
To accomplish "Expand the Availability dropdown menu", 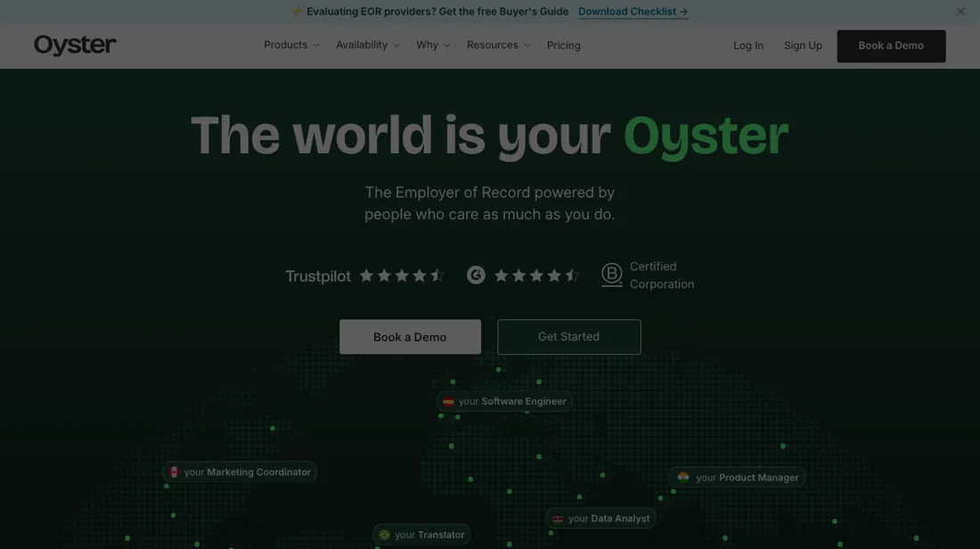I will 367,45.
